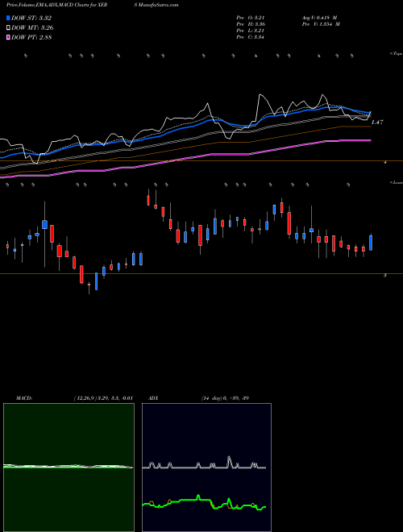Click the last blue candlestick on price chart

coord(371,243)
